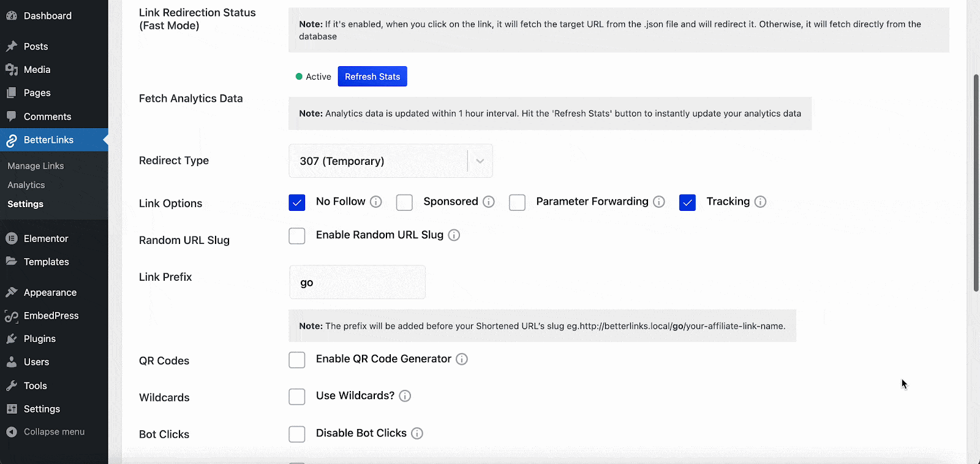Click the WordPress Settings icon at bottom
Screen dimensions: 980x464
coord(12,409)
